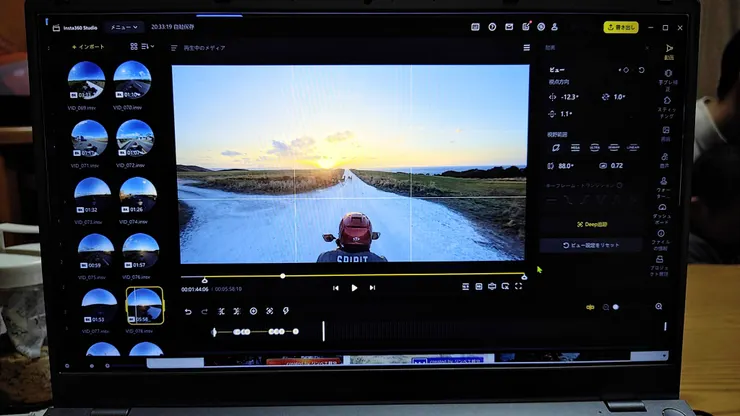740x416 pixels.
Task: Add a keyframe with the plus circle icon
Action: (253, 311)
